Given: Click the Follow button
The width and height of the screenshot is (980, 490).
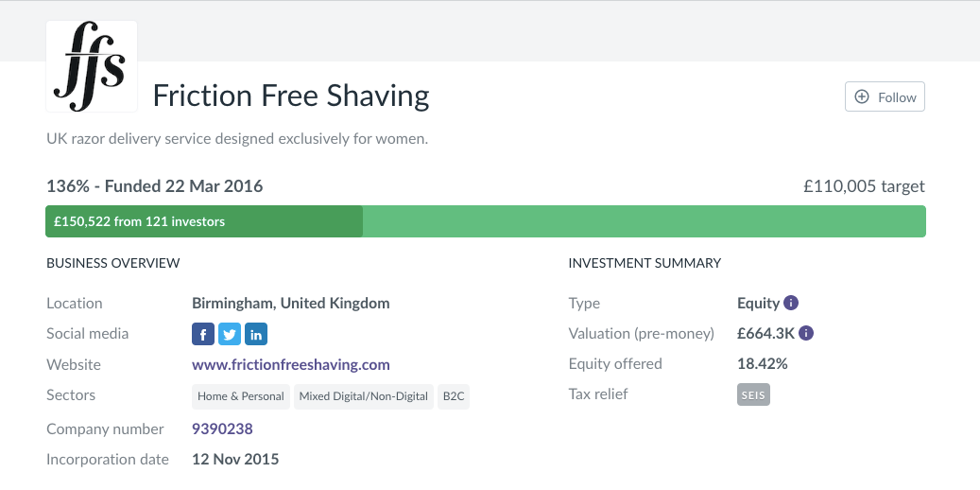Looking at the screenshot, I should (885, 97).
